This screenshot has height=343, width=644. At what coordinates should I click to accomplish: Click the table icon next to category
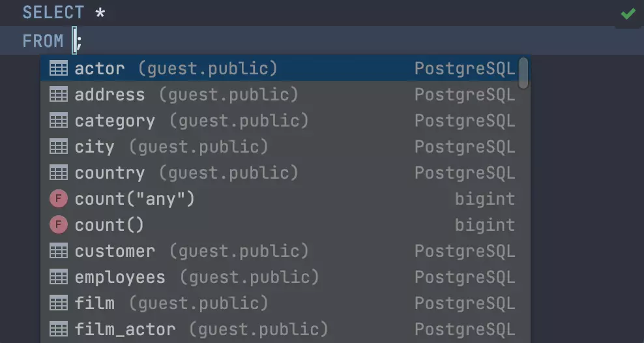click(x=59, y=121)
